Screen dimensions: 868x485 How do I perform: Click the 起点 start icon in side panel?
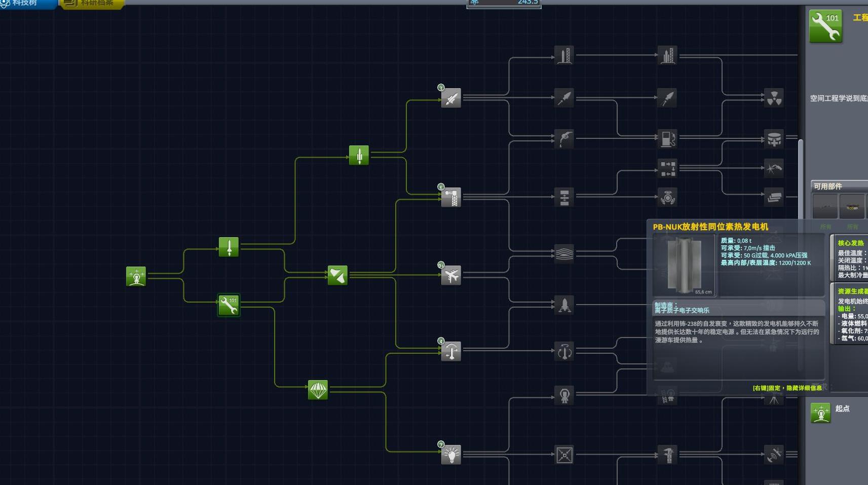click(x=820, y=413)
